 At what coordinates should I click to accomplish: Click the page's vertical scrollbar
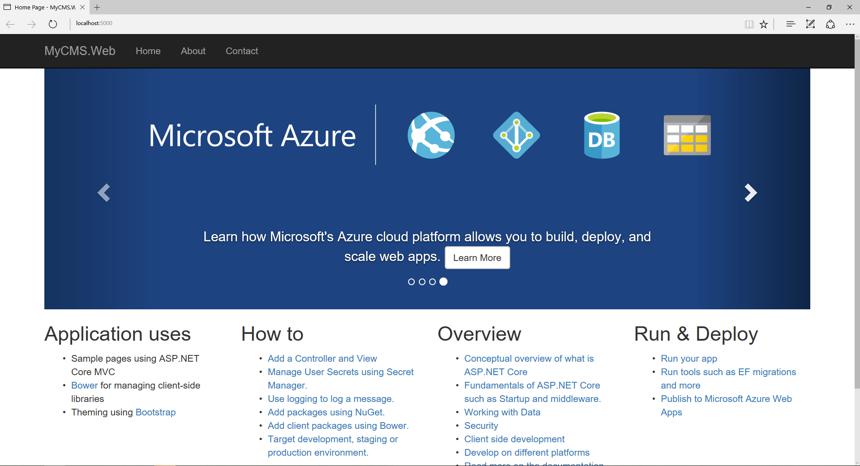coord(856,249)
